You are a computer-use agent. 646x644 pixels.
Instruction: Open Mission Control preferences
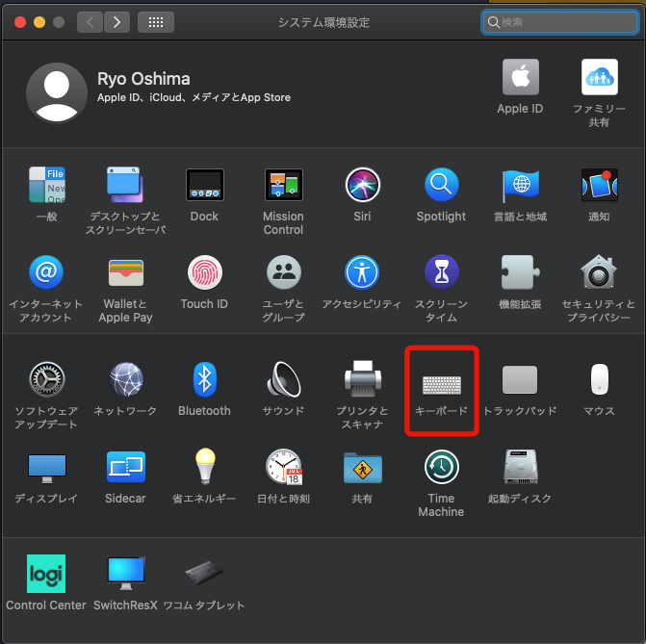[283, 185]
